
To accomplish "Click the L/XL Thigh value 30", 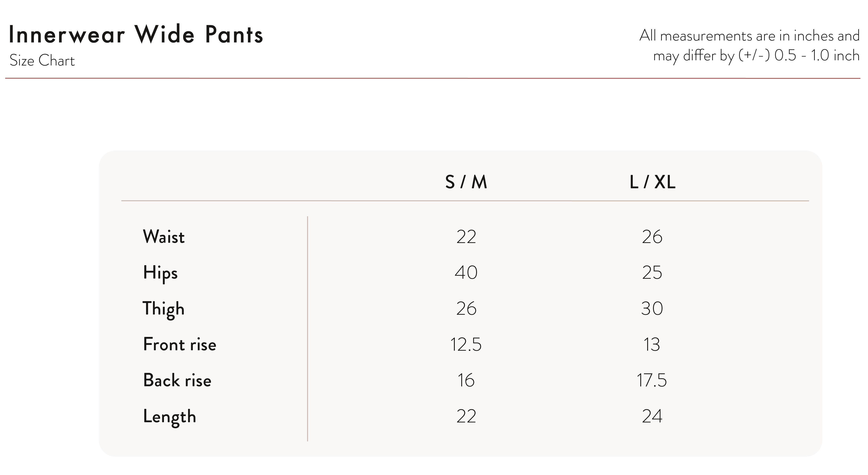I will pyautogui.click(x=652, y=308).
